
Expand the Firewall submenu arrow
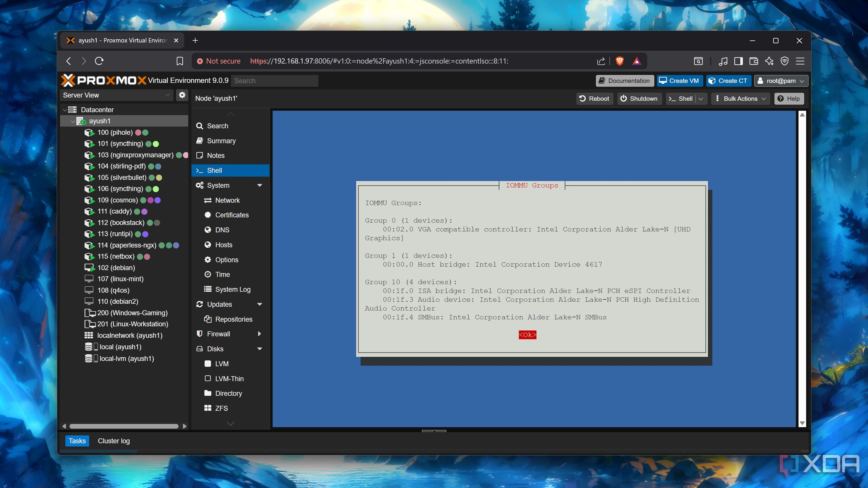pyautogui.click(x=259, y=334)
